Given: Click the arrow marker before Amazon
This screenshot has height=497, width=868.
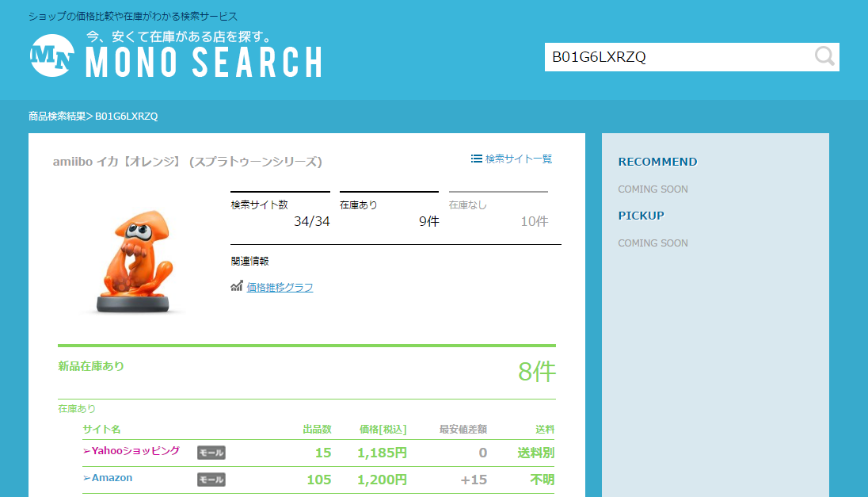Looking at the screenshot, I should pos(86,478).
